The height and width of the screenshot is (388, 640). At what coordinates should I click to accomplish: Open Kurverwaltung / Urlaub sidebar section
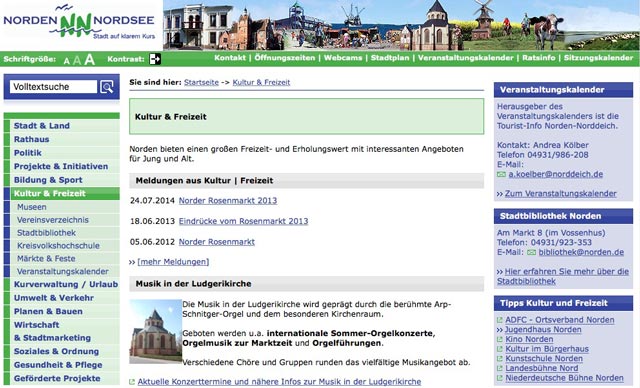click(66, 284)
